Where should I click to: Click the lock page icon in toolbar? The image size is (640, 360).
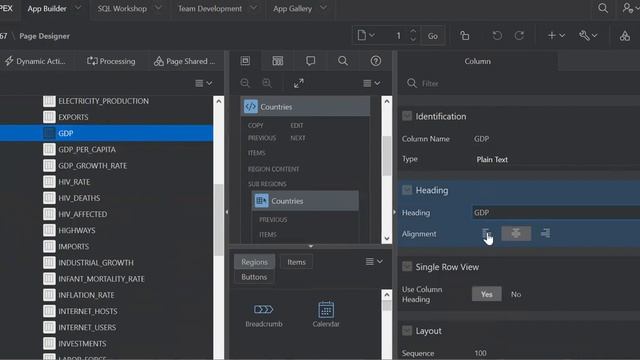[x=464, y=36]
